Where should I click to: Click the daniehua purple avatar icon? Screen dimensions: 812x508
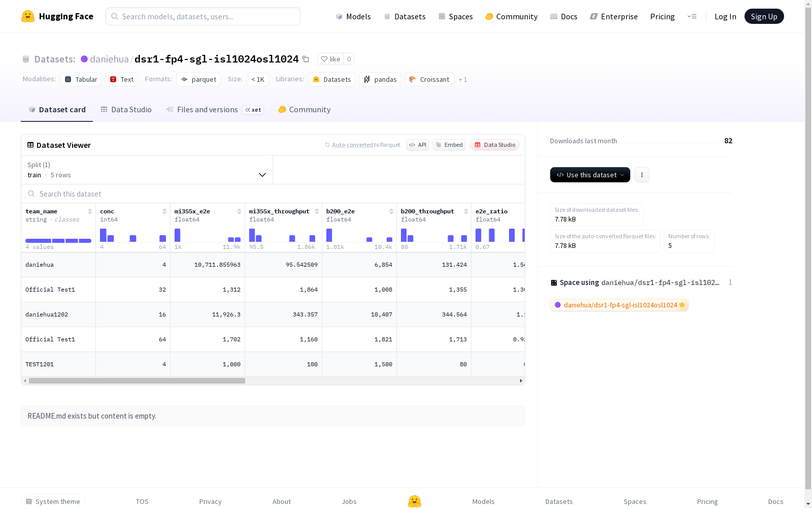[x=84, y=59]
